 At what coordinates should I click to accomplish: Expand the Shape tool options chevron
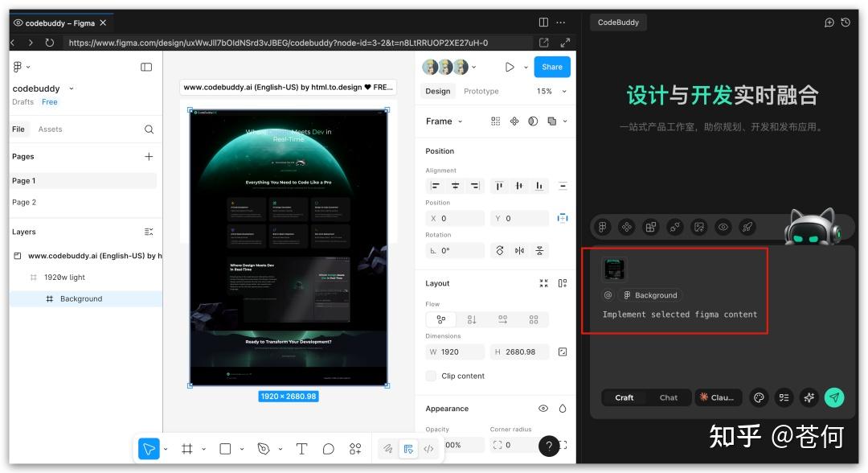tap(241, 449)
